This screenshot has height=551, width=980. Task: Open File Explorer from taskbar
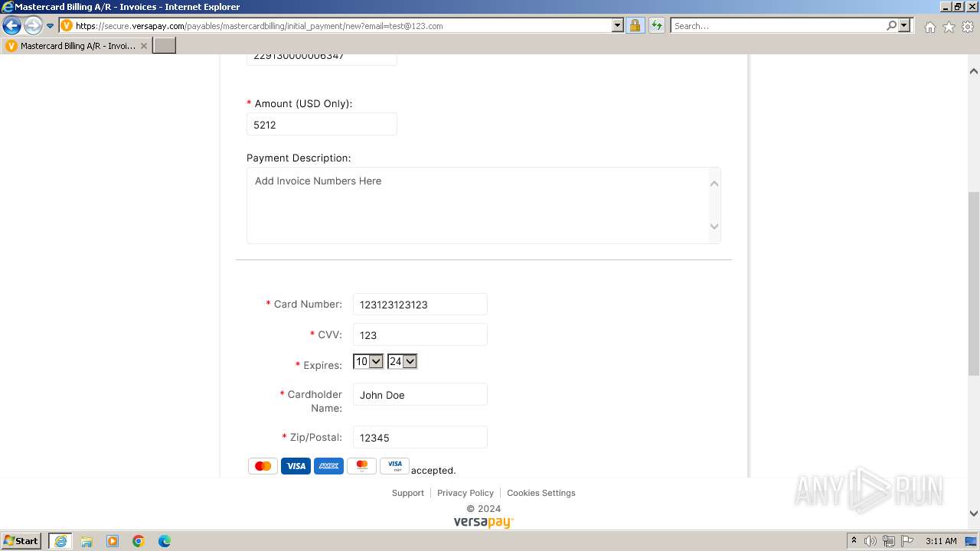pos(87,541)
